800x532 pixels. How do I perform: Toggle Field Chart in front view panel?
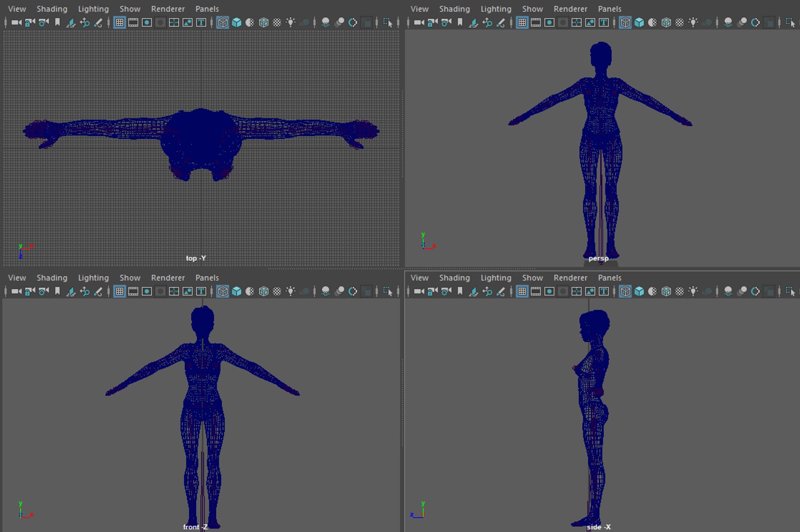click(x=174, y=292)
